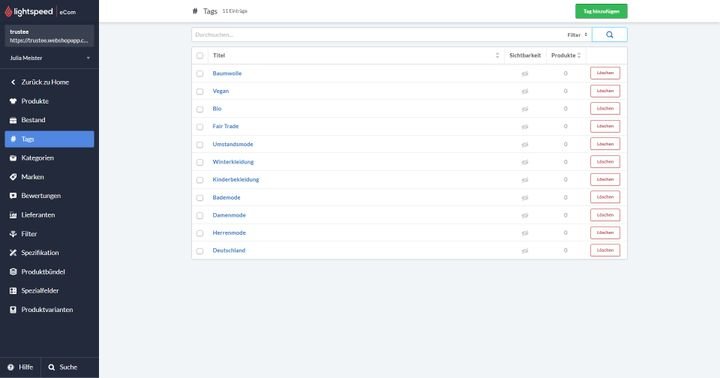Open the Umstandsmode tag link
The height and width of the screenshot is (378, 720).
pyautogui.click(x=233, y=144)
